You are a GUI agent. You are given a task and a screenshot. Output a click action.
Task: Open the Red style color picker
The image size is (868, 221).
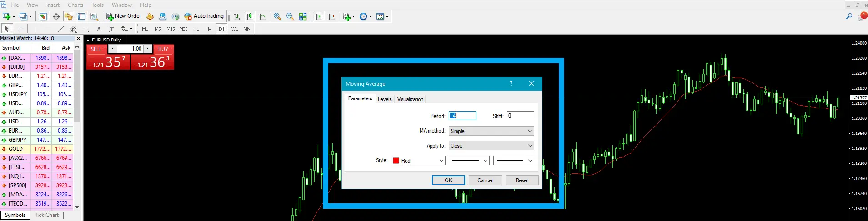pos(418,161)
